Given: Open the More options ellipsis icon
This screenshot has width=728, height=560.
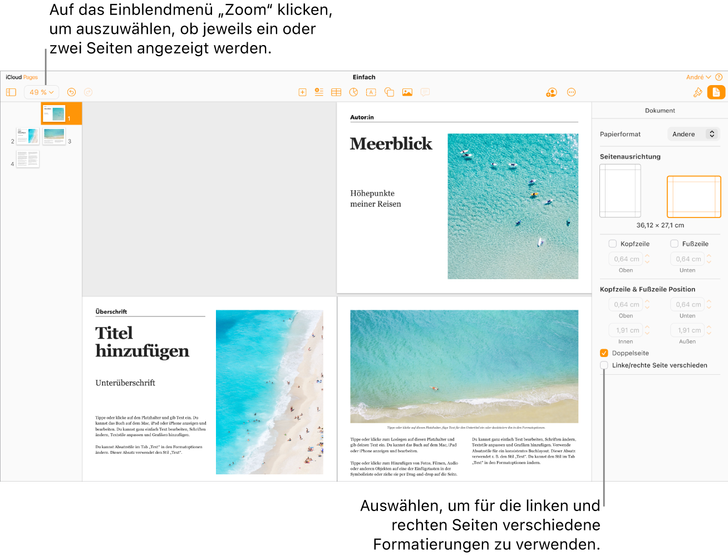Looking at the screenshot, I should click(x=571, y=92).
